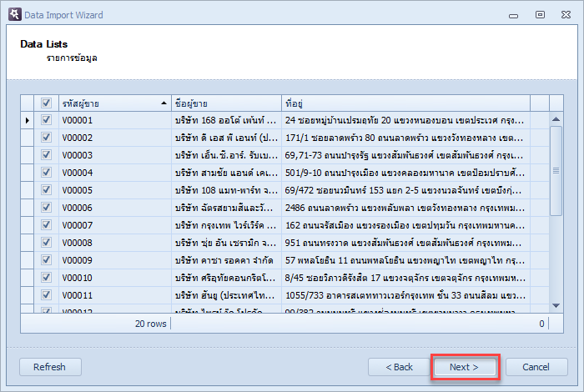This screenshot has width=584, height=392.
Task: Select vendor name บริษัท สามชัย แอนด์ เคเ...
Action: coord(226,173)
